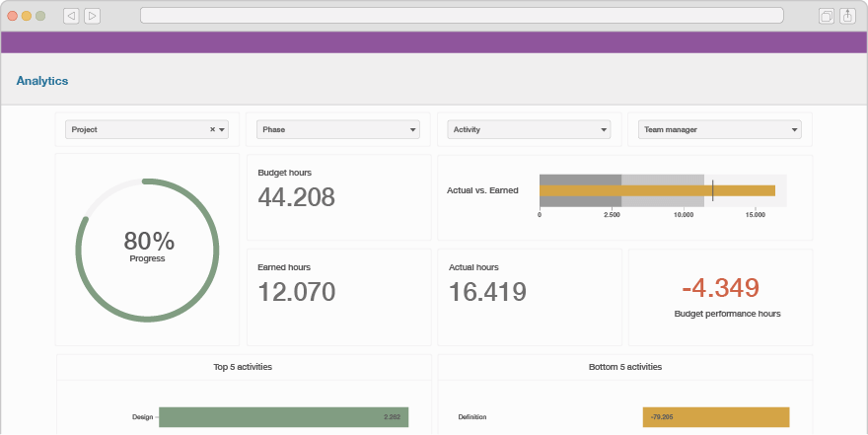Click the 10.000 axis label
Screen dimensions: 868x435
(x=684, y=215)
